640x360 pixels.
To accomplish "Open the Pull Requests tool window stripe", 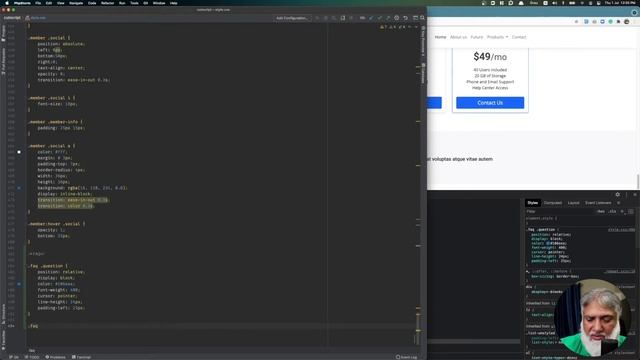I will click(4, 61).
